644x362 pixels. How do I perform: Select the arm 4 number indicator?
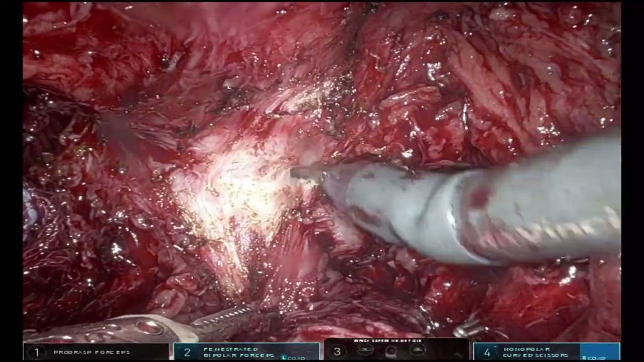click(x=487, y=352)
